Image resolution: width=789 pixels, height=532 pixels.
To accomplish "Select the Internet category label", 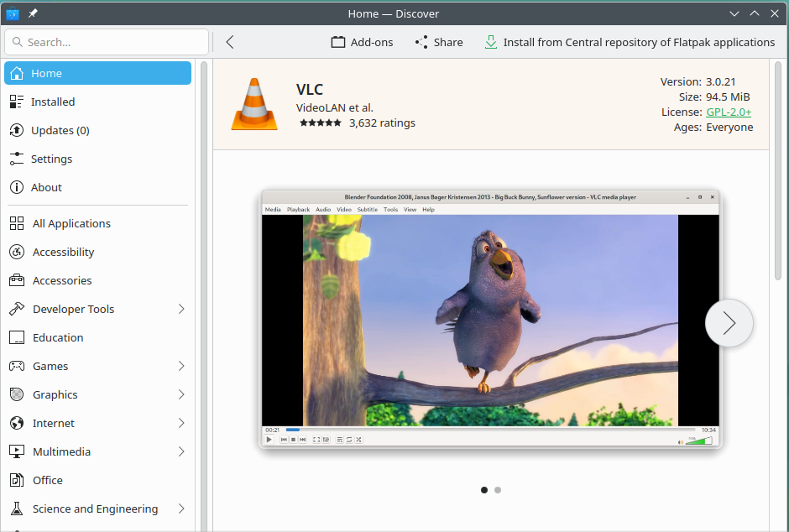I will 54,423.
